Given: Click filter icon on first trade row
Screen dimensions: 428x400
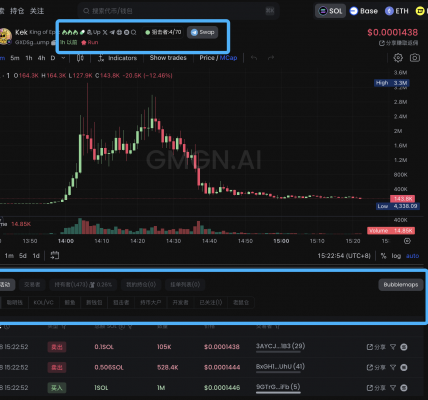Looking at the screenshot, I should 393,347.
